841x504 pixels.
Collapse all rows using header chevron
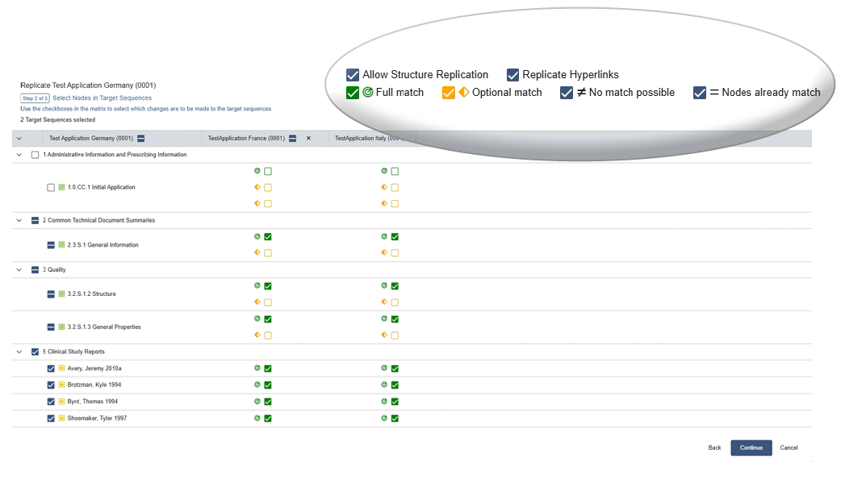click(x=19, y=138)
